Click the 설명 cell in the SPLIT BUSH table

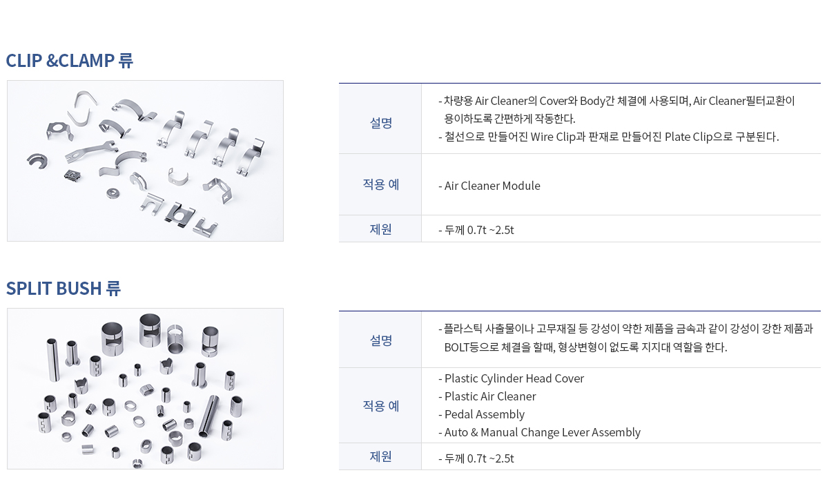click(x=380, y=340)
